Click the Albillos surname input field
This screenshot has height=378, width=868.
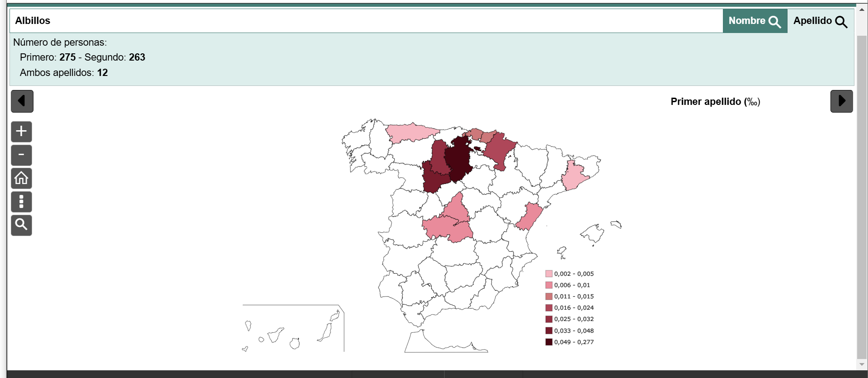coord(366,21)
